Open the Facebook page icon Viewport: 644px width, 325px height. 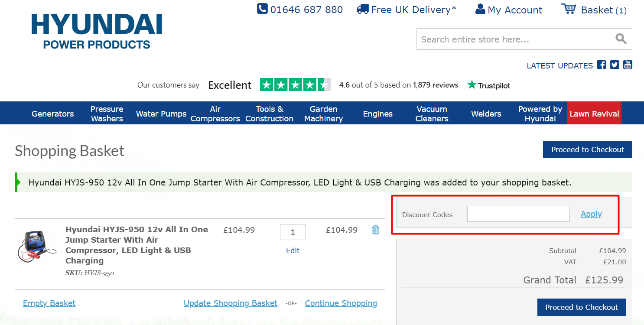(602, 65)
